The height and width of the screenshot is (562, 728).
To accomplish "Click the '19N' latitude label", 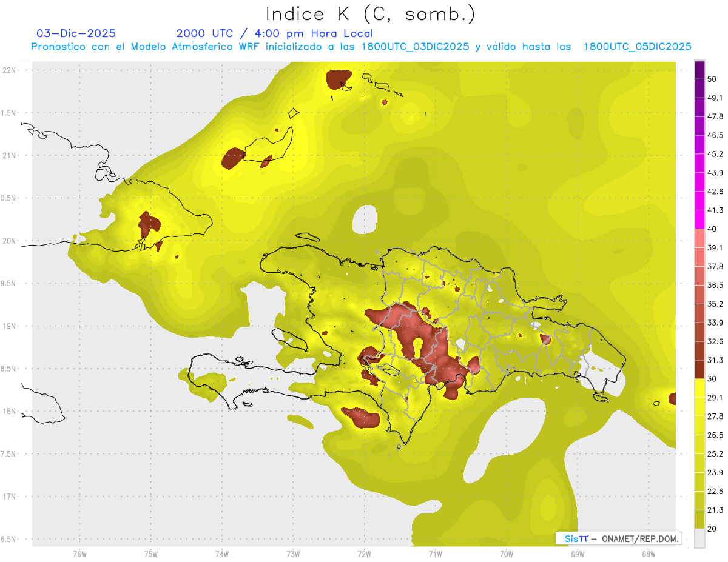I will coord(9,326).
